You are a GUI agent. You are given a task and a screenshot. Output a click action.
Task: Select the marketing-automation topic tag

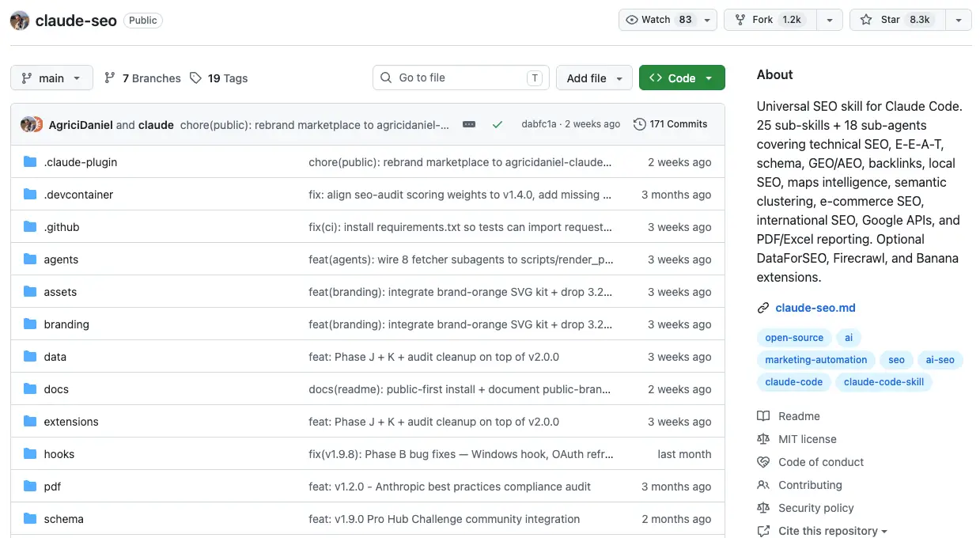816,360
